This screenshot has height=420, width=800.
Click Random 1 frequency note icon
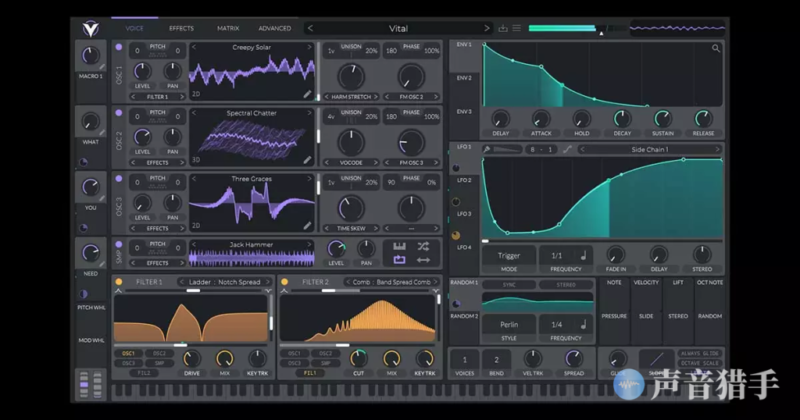(583, 324)
